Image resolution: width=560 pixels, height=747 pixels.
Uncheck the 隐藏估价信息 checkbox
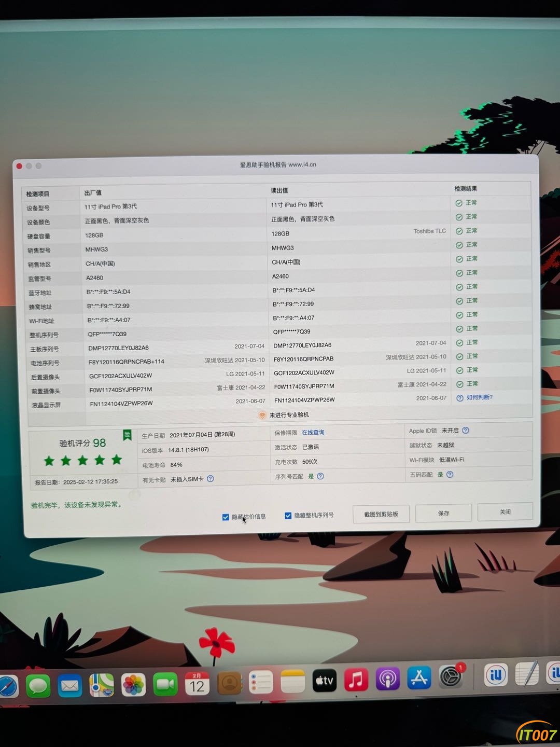[x=225, y=517]
